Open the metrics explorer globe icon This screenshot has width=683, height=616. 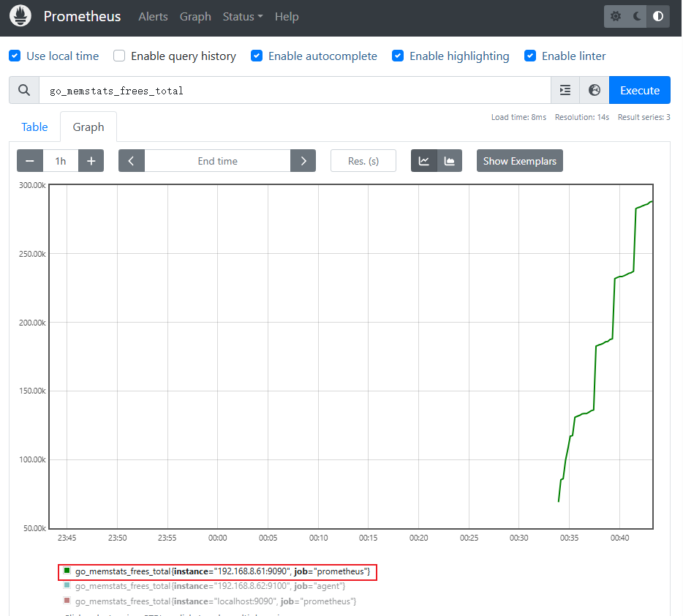(x=595, y=90)
